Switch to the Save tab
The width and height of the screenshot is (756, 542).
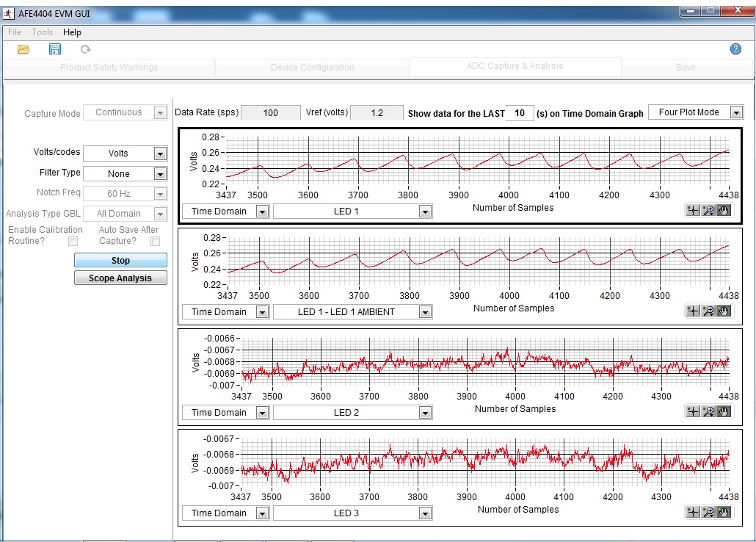686,68
